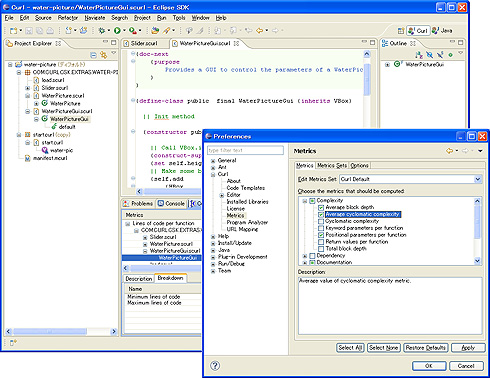The height and width of the screenshot is (378, 490).
Task: Click the Restore Defaults button
Action: pyautogui.click(x=426, y=348)
